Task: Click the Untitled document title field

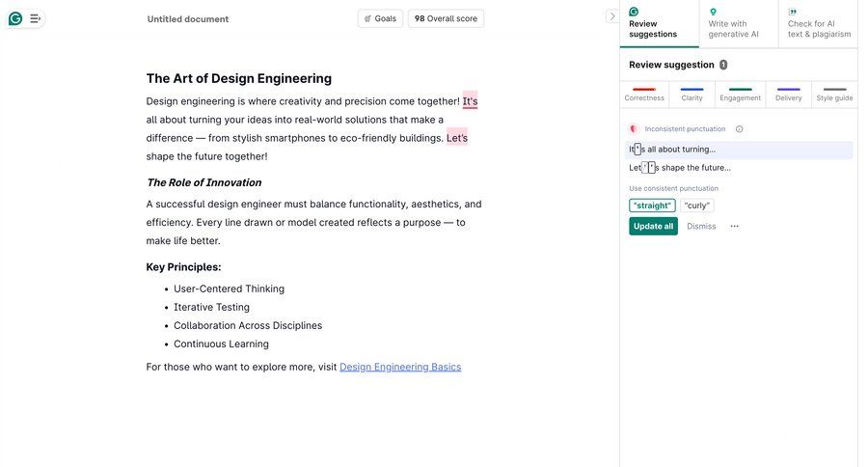Action: coord(188,19)
